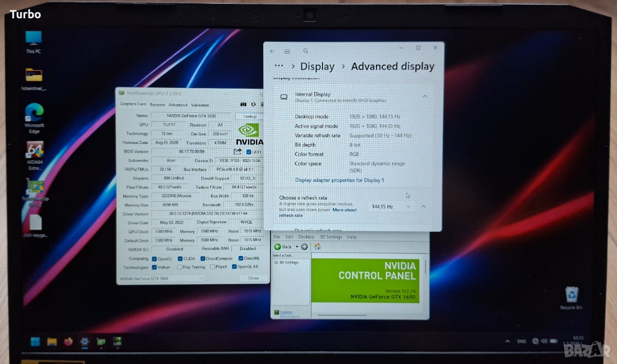617x364 pixels.
Task: Switch to the Advanced tab in GPU-Z
Action: 178,105
